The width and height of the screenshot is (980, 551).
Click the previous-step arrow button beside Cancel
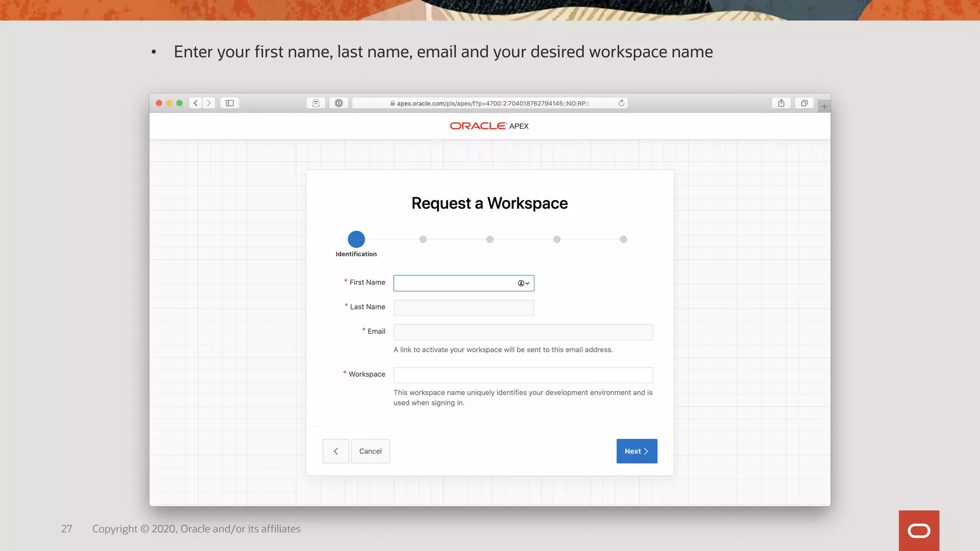point(335,451)
